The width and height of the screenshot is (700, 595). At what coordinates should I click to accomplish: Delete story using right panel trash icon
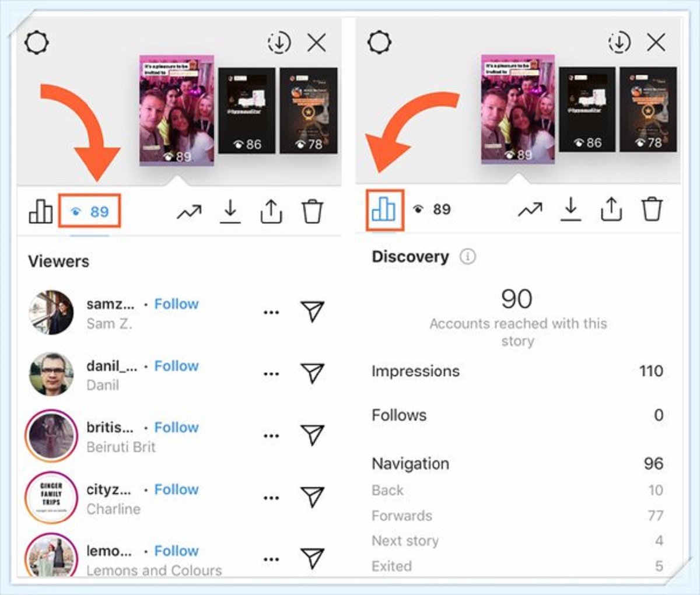[652, 208]
